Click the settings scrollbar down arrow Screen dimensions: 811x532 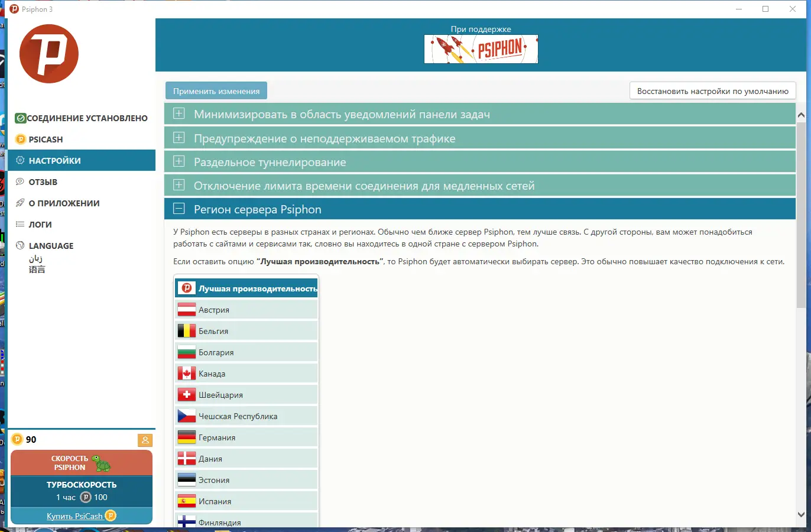(x=801, y=515)
